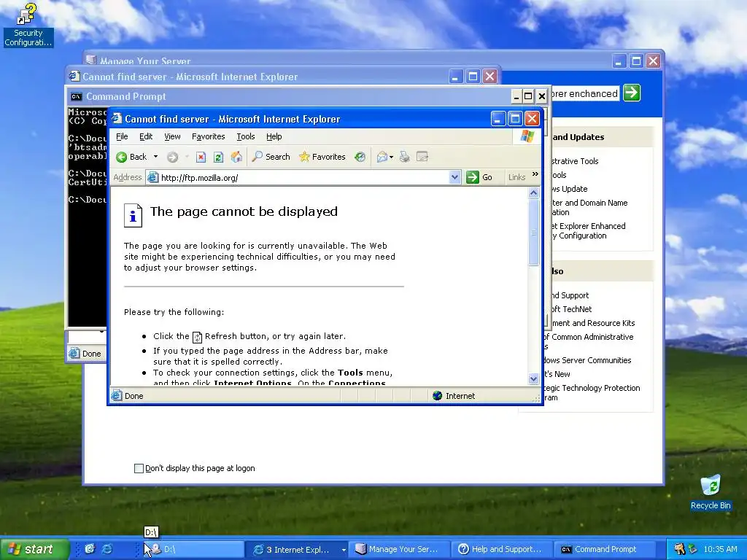Click the Edit page icon in toolbar
This screenshot has width=747, height=560.
click(x=422, y=157)
